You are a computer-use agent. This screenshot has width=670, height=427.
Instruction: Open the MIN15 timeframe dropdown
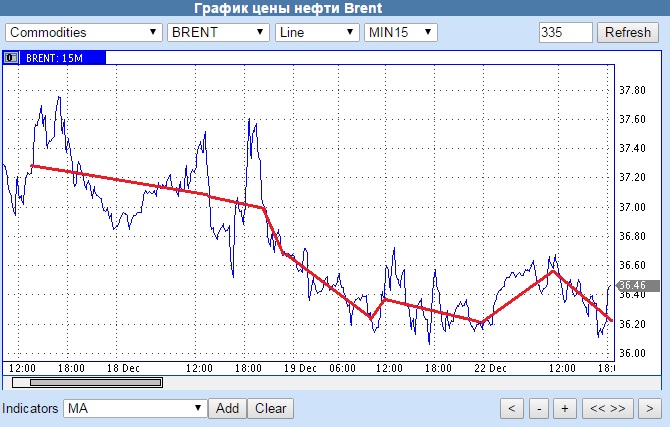pyautogui.click(x=400, y=32)
